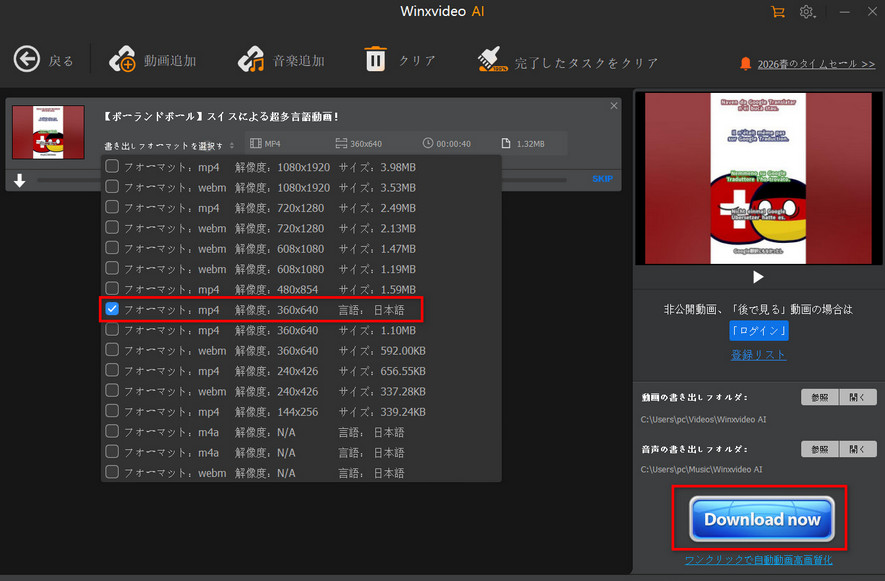Uncheck the selected 360x640 mp4 format

pyautogui.click(x=112, y=310)
